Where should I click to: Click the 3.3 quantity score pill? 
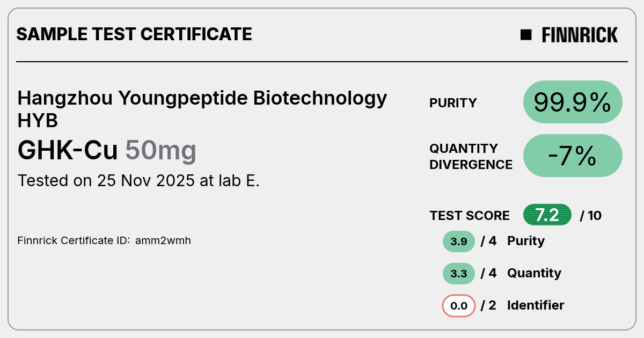click(x=459, y=274)
